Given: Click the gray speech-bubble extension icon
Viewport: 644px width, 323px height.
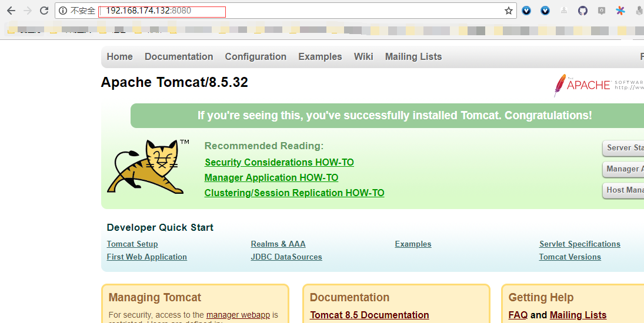Looking at the screenshot, I should (601, 11).
